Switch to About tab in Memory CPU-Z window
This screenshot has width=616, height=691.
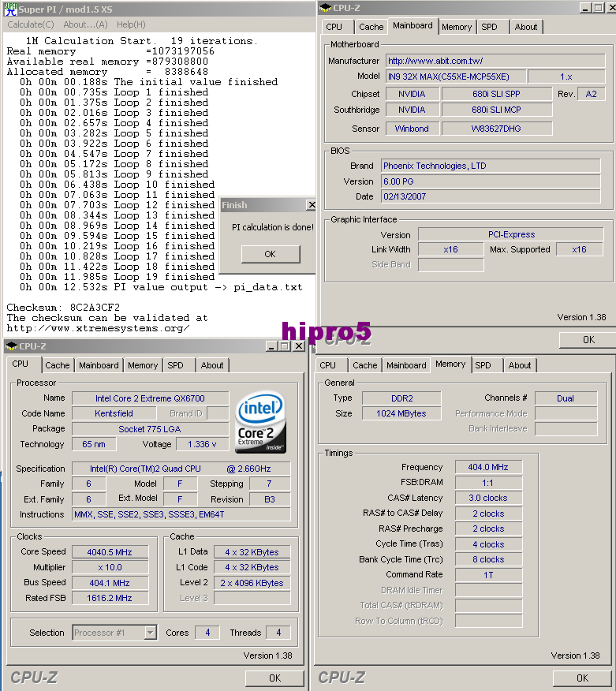520,365
